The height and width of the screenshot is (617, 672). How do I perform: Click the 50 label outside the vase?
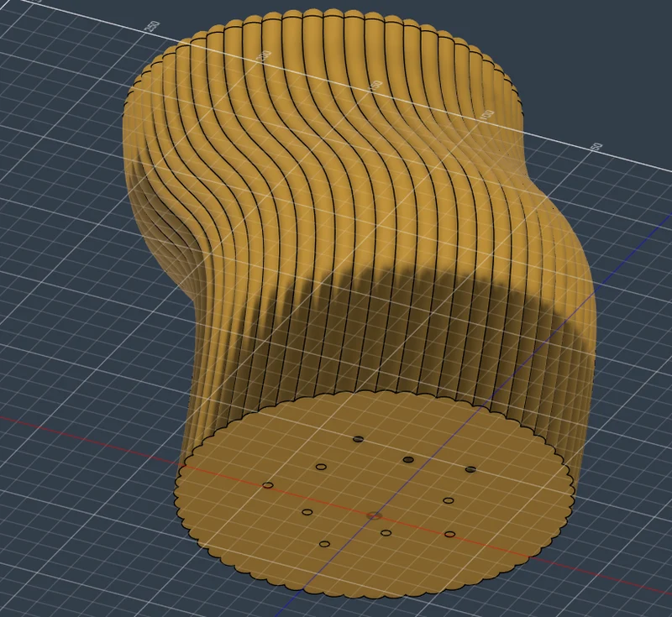tap(596, 147)
